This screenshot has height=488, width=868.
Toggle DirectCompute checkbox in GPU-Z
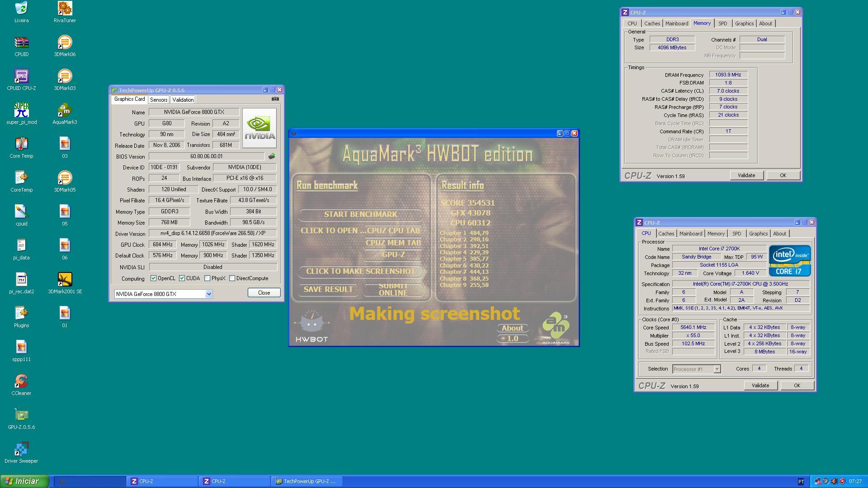coord(232,278)
